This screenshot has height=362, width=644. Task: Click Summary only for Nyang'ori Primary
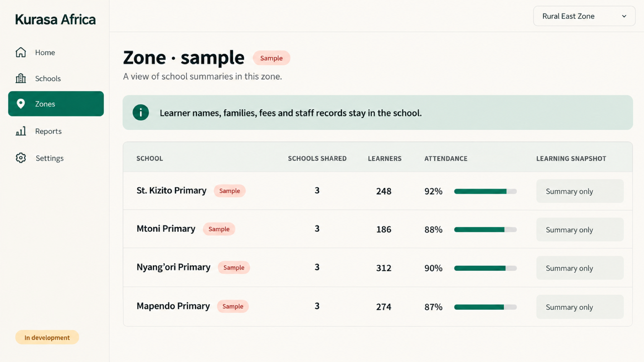point(580,268)
